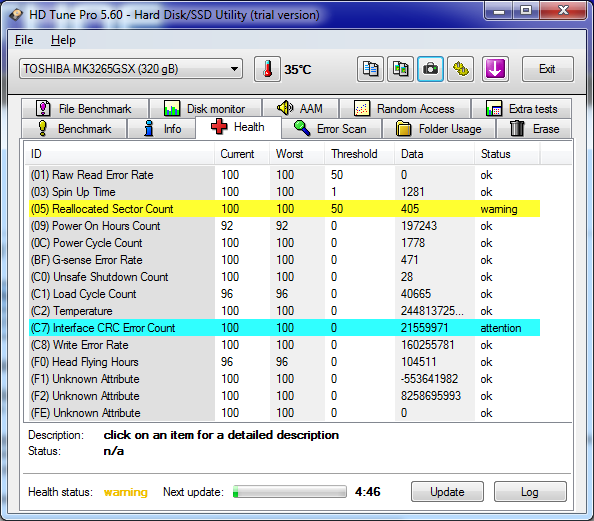The image size is (594, 521).
Task: Click the data value 197243
Action: coord(419,226)
